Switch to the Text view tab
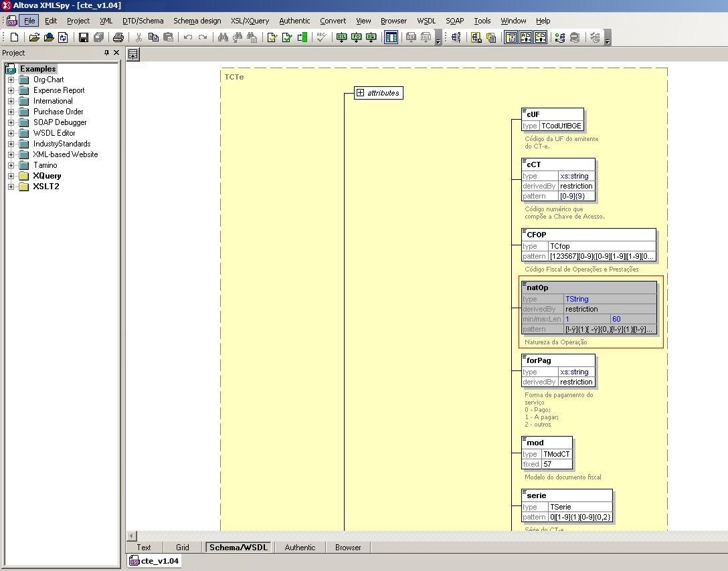The image size is (728, 571). [x=144, y=547]
